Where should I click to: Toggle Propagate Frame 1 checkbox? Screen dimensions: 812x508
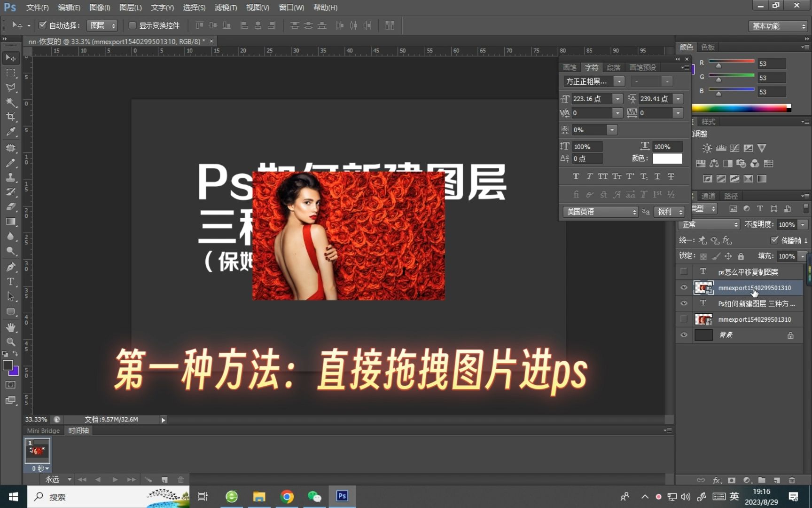(774, 240)
